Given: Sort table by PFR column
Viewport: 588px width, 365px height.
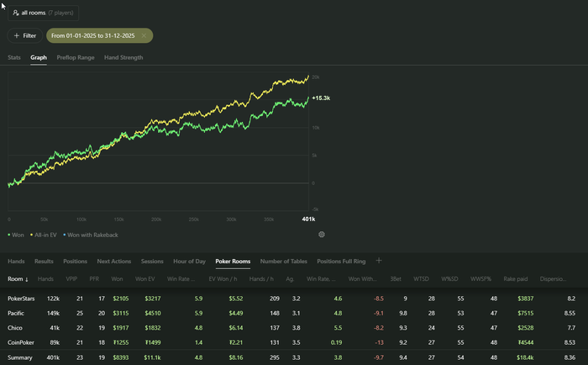Looking at the screenshot, I should coord(94,278).
